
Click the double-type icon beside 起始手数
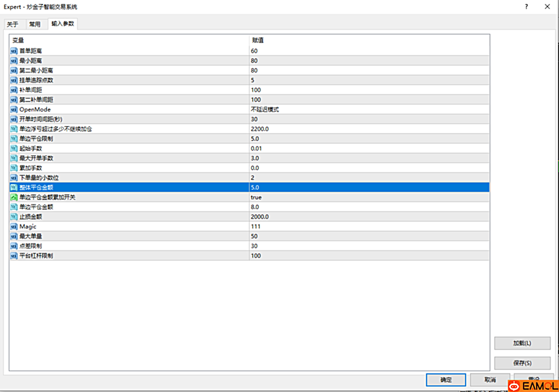pos(13,149)
